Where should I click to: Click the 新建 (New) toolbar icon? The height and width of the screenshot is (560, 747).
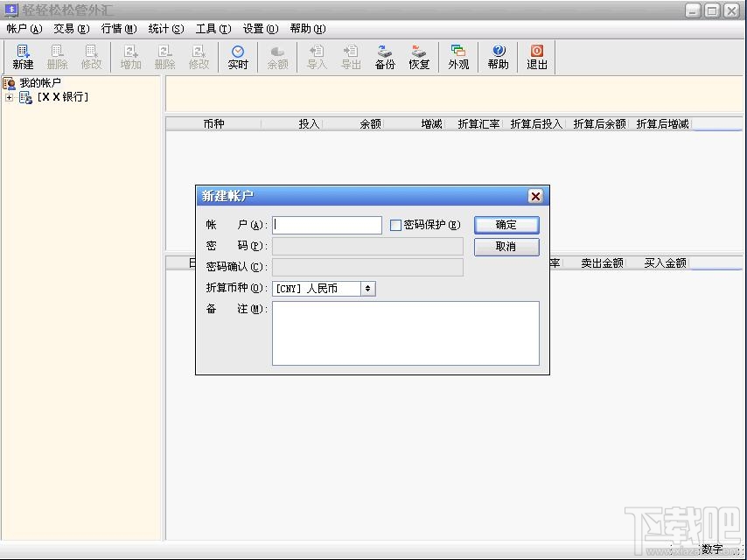[22, 56]
